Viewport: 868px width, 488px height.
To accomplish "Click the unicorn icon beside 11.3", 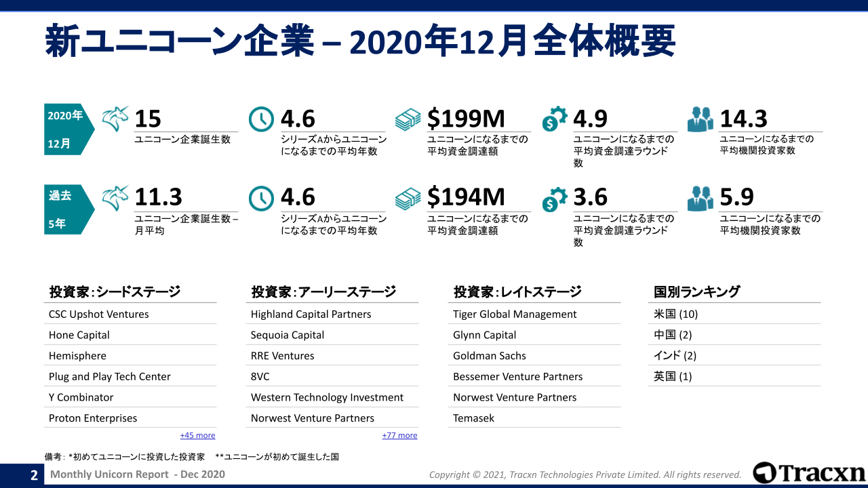I will click(x=115, y=198).
